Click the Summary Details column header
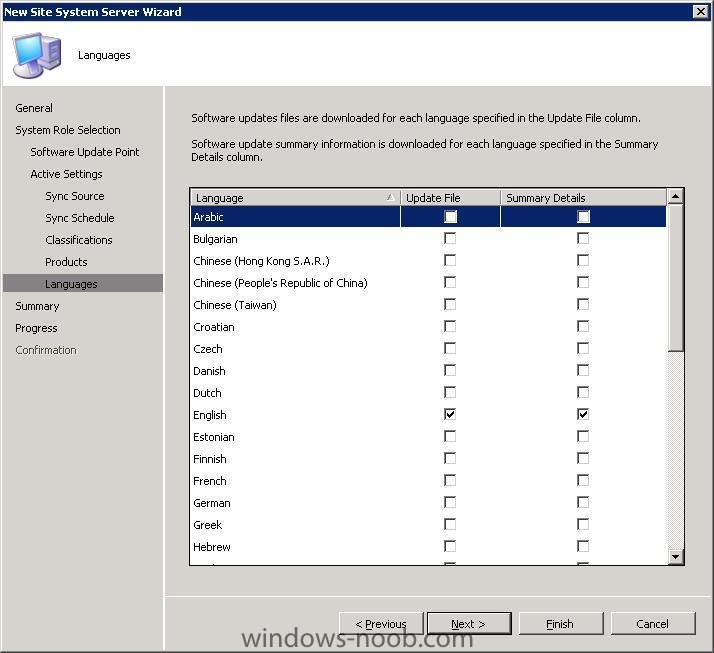The image size is (714, 653). (583, 198)
